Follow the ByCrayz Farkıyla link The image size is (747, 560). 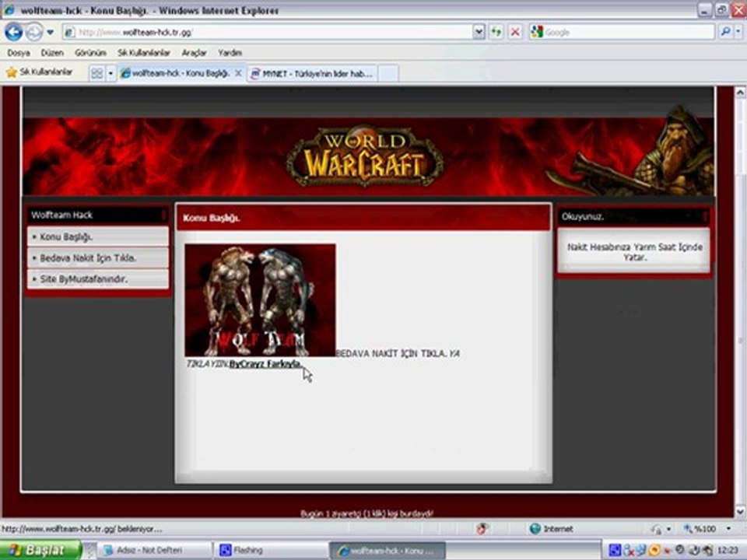pos(265,364)
